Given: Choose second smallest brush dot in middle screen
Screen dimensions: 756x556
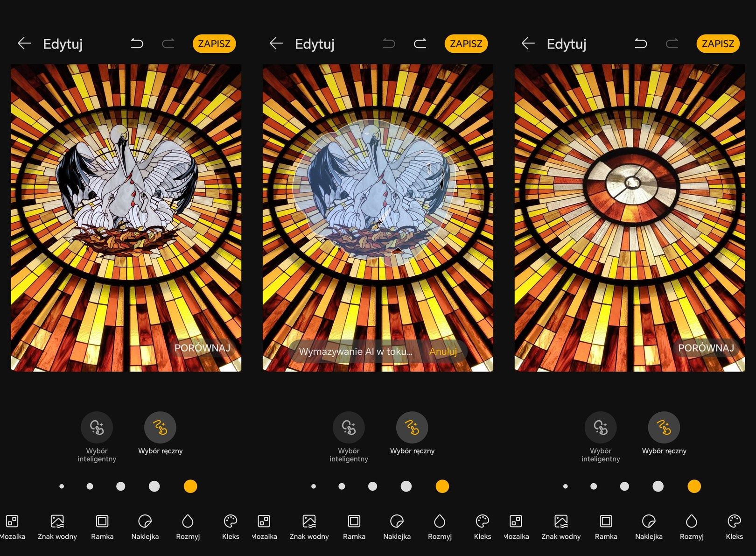Looking at the screenshot, I should coord(342,486).
